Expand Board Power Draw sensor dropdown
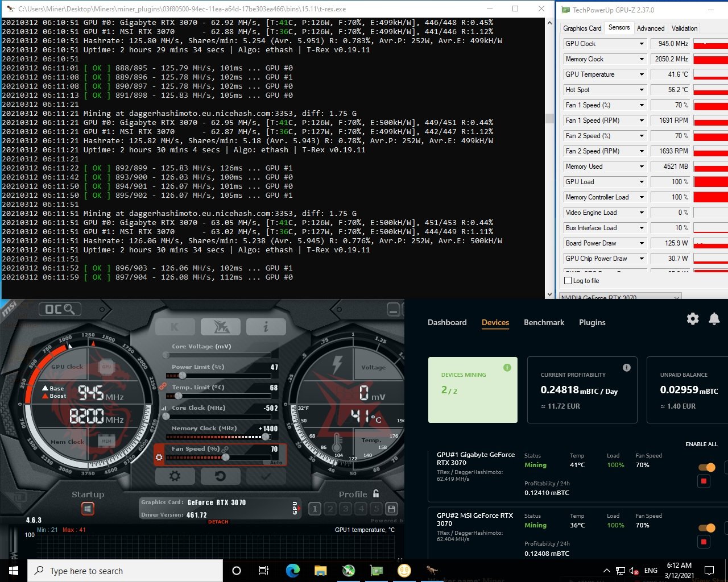This screenshot has height=582, width=728. tap(642, 243)
